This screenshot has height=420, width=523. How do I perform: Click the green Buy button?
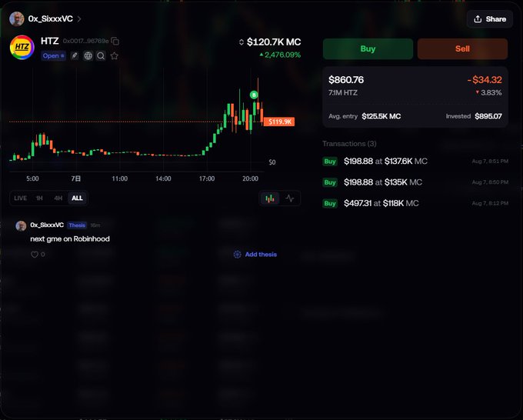pos(368,48)
